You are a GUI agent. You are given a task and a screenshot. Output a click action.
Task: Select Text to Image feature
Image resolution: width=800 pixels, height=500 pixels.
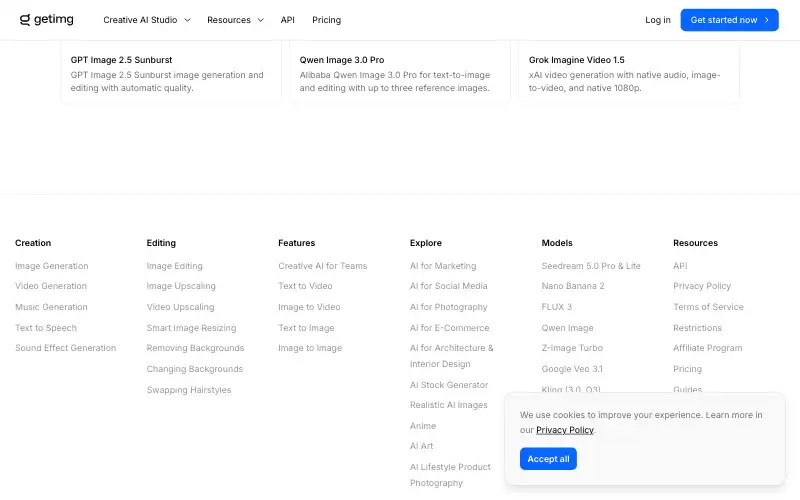pyautogui.click(x=306, y=328)
